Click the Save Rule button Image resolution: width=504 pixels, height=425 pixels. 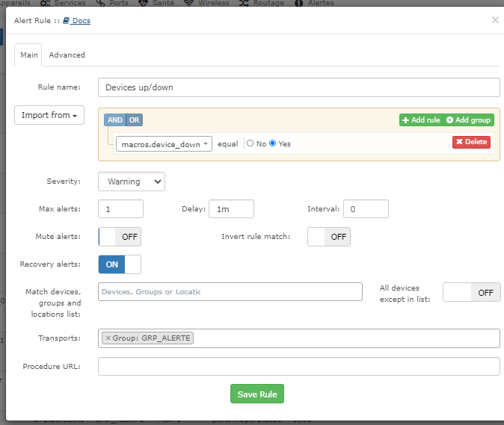pos(256,394)
